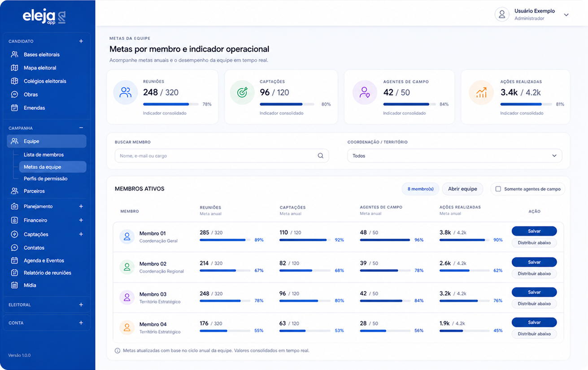Open Agenda e Eventos icon
Viewport: 588px width, 370px height.
14,261
